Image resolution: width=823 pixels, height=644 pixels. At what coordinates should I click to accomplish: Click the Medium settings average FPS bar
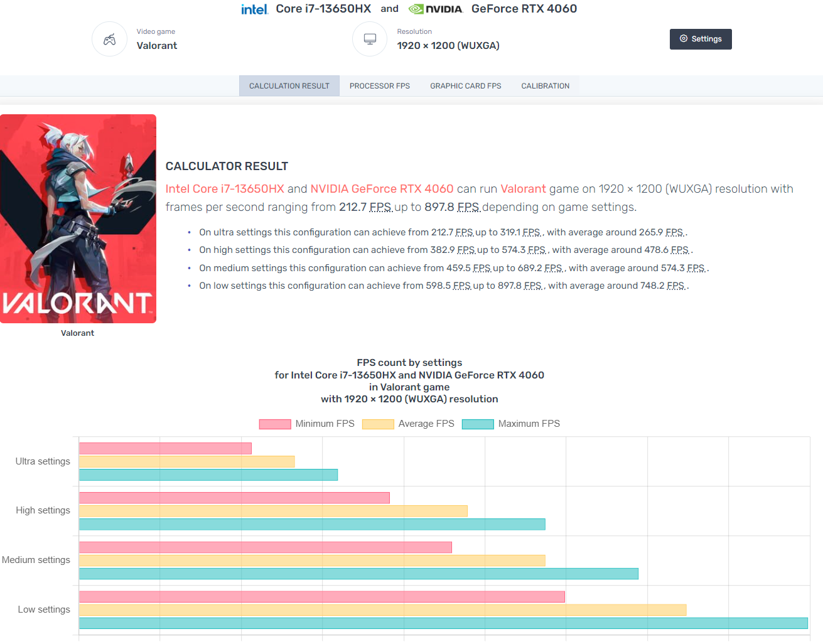click(312, 561)
